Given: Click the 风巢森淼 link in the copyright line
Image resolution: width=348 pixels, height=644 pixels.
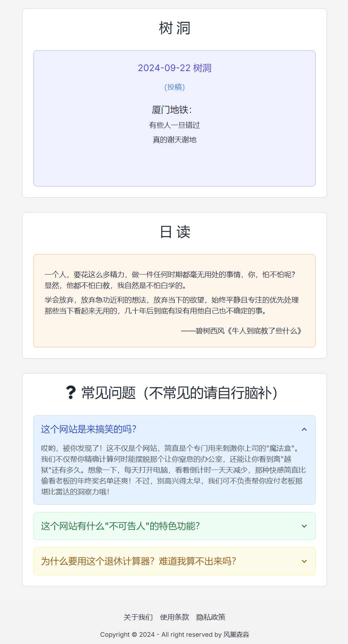Looking at the screenshot, I should click(236, 635).
